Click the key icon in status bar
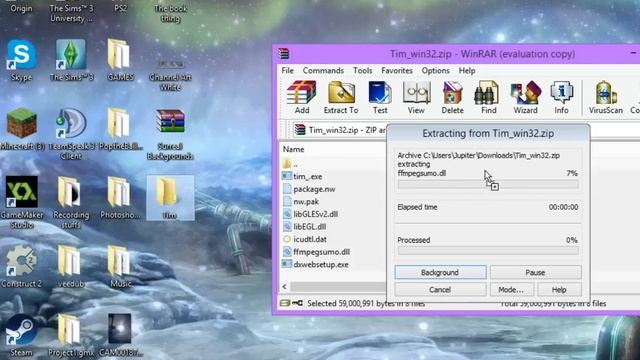This screenshot has width=640, height=360. tap(298, 303)
